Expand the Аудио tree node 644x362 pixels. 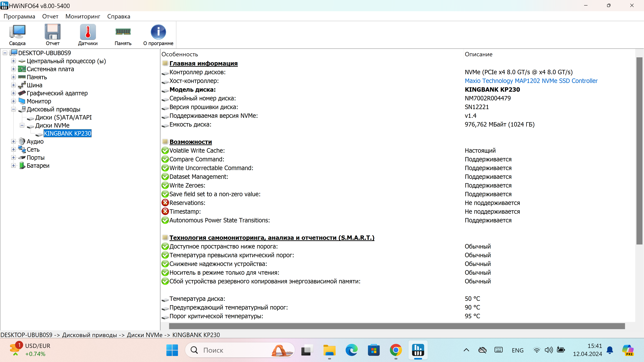[13, 141]
